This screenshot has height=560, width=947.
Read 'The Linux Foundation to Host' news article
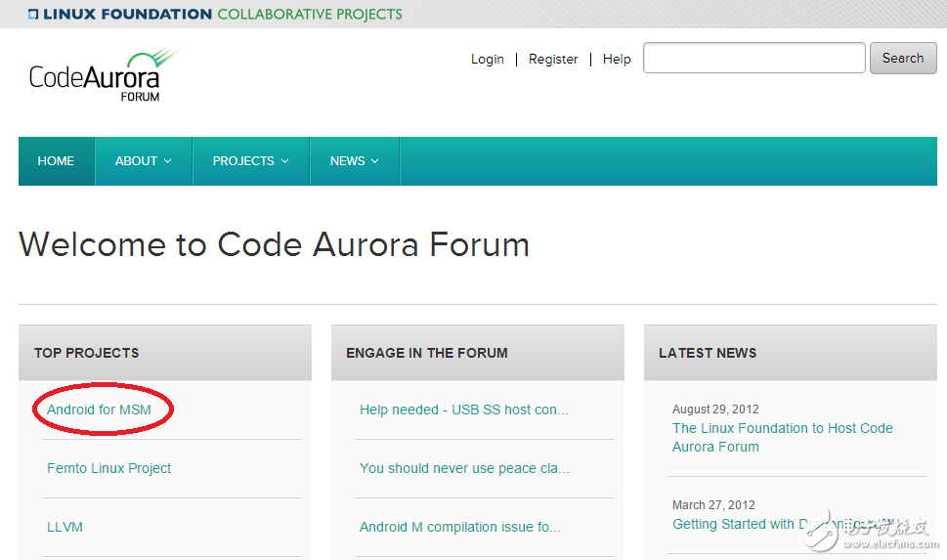pyautogui.click(x=782, y=437)
